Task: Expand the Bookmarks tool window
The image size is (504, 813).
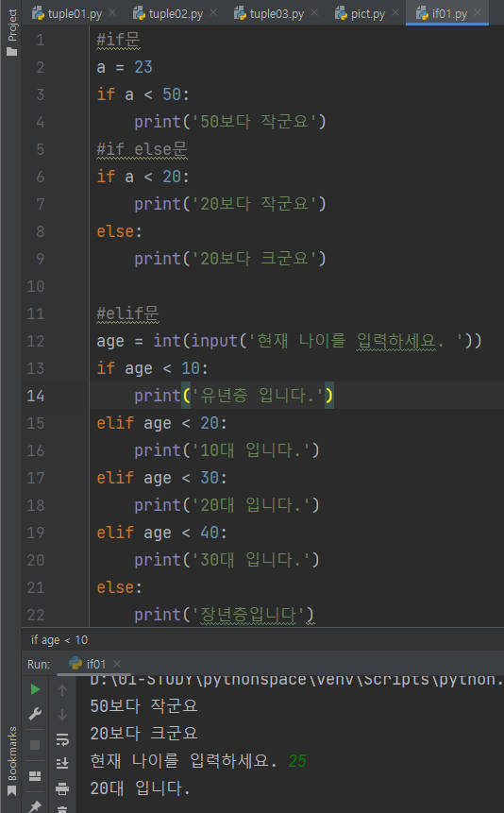Action: [11, 761]
